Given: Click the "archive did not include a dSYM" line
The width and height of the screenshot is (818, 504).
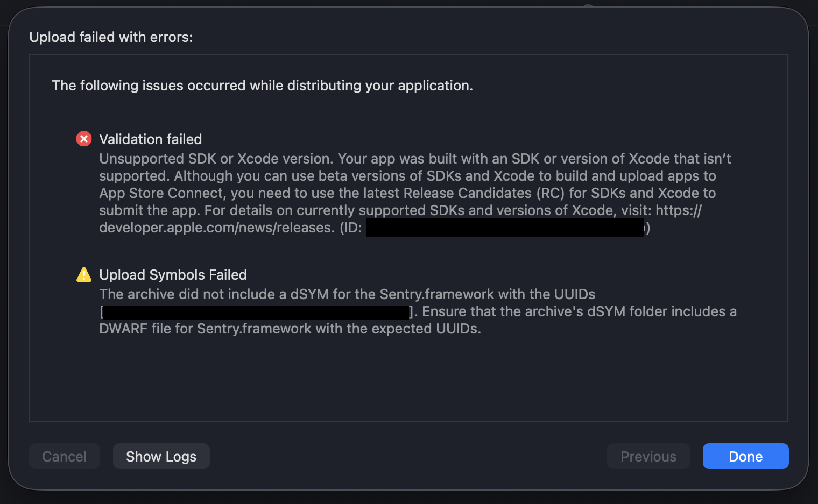Looking at the screenshot, I should (x=347, y=294).
